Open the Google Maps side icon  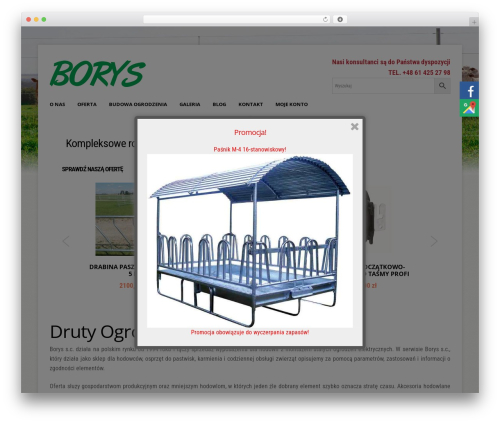(469, 108)
